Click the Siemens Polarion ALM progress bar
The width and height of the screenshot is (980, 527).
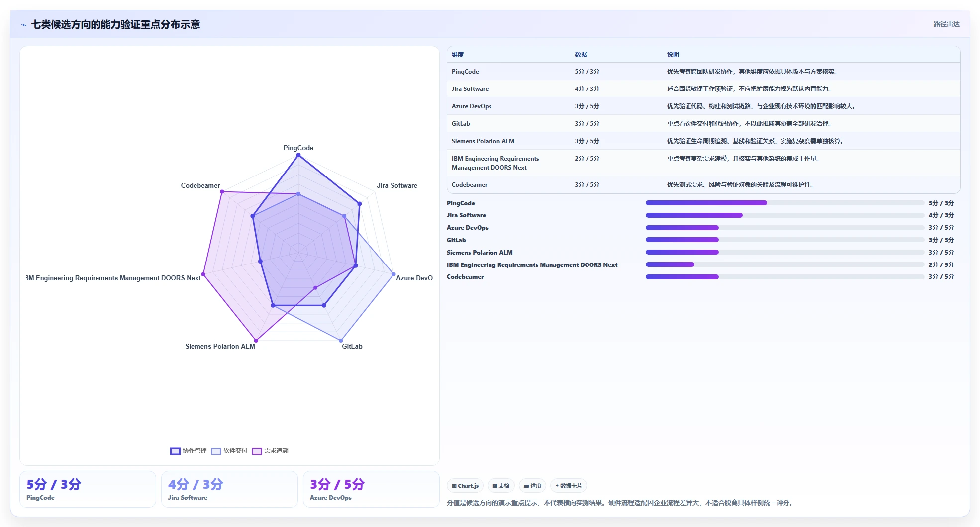coord(784,252)
